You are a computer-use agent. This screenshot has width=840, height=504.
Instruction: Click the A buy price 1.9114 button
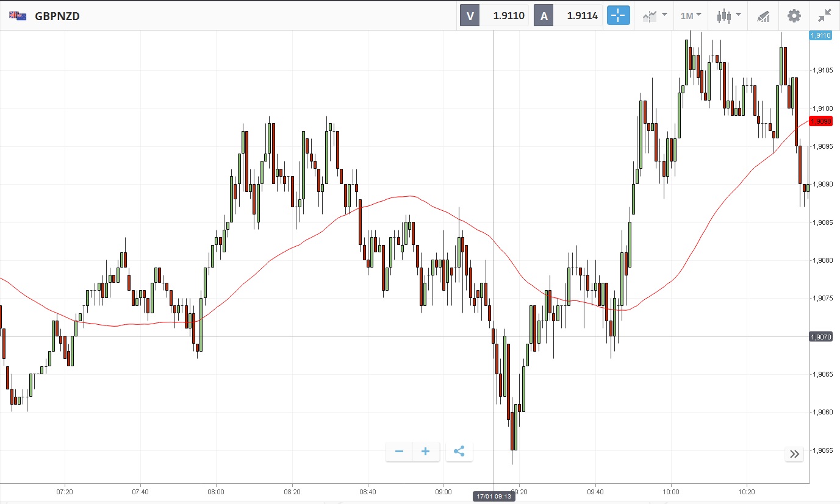[x=568, y=16]
